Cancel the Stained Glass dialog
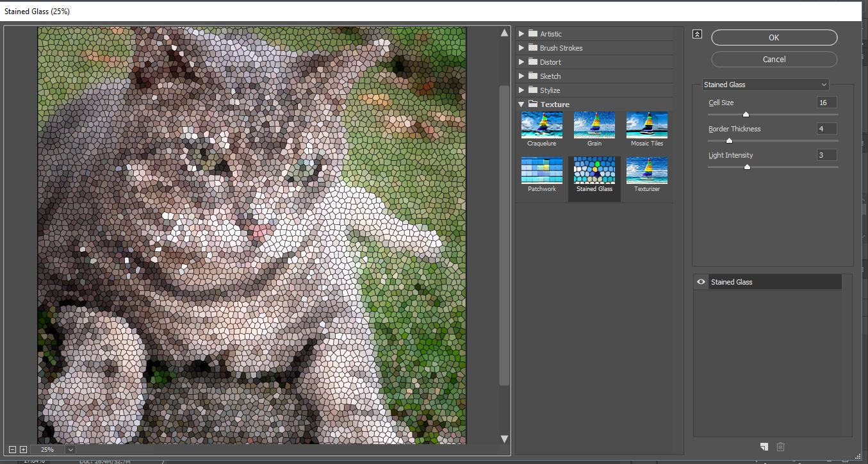Image resolution: width=868 pixels, height=464 pixels. pyautogui.click(x=773, y=59)
